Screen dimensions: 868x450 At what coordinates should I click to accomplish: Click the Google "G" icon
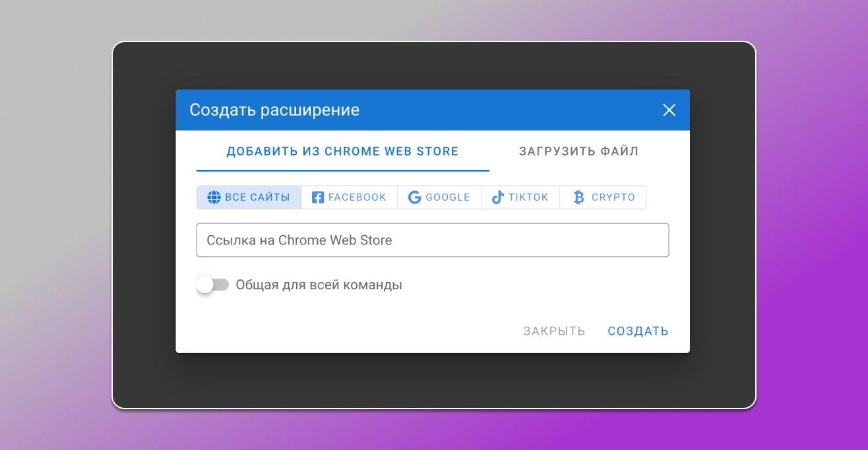click(415, 197)
